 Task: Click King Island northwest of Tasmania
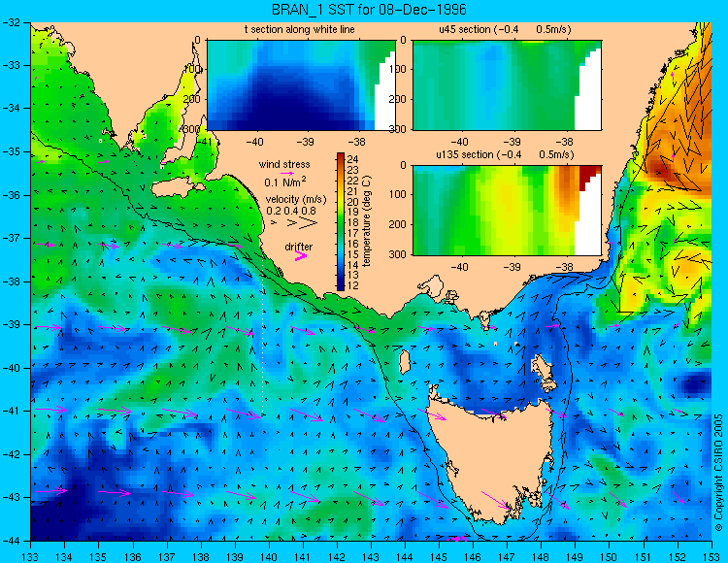(405, 362)
